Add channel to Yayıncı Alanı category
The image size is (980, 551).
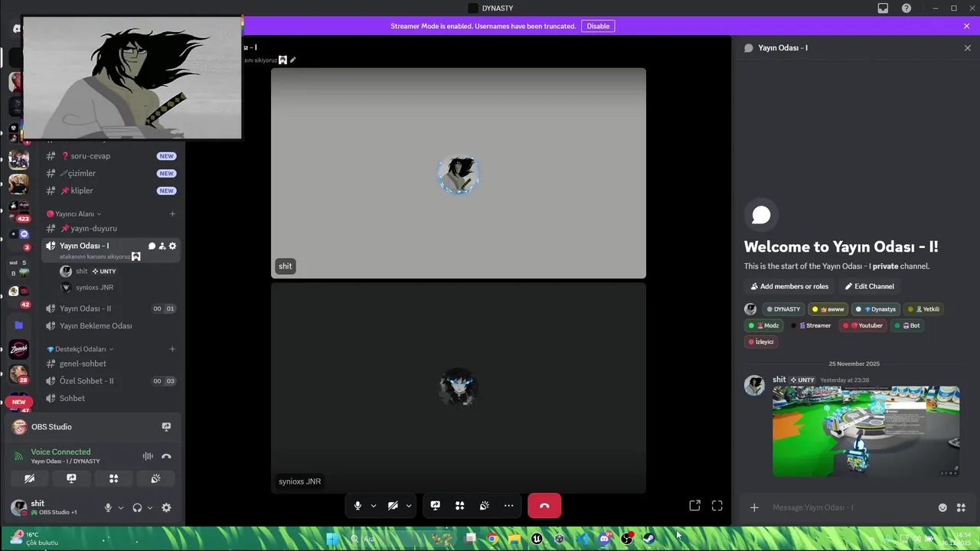[172, 214]
